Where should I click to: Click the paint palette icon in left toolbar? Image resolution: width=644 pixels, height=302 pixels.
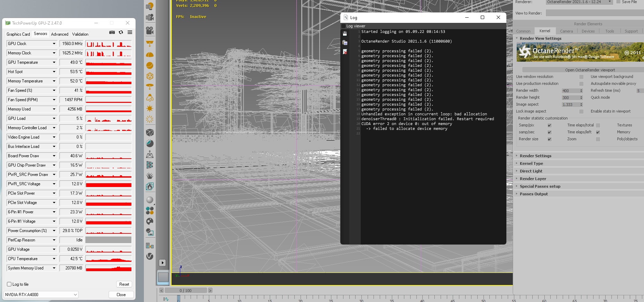click(150, 221)
